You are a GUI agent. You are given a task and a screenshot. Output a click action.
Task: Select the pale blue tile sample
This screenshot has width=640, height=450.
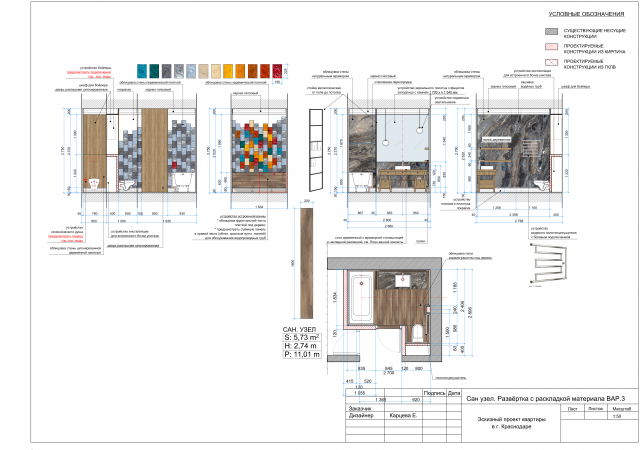pos(191,71)
